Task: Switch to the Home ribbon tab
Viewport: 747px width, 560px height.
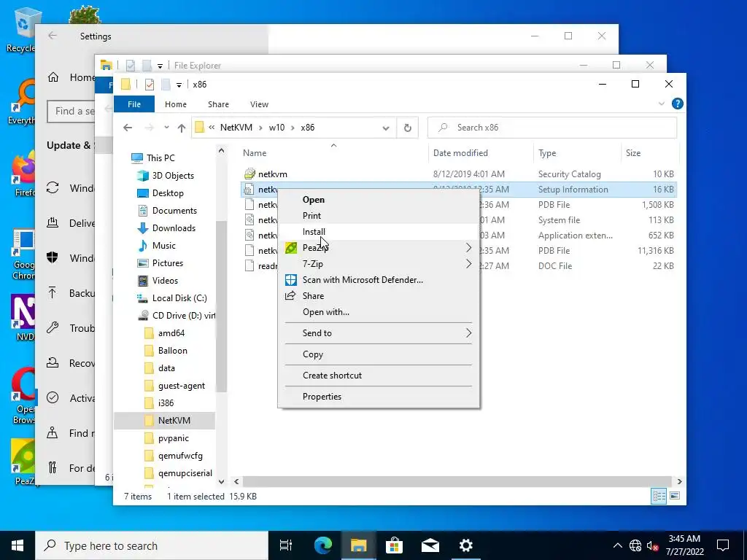Action: point(176,104)
